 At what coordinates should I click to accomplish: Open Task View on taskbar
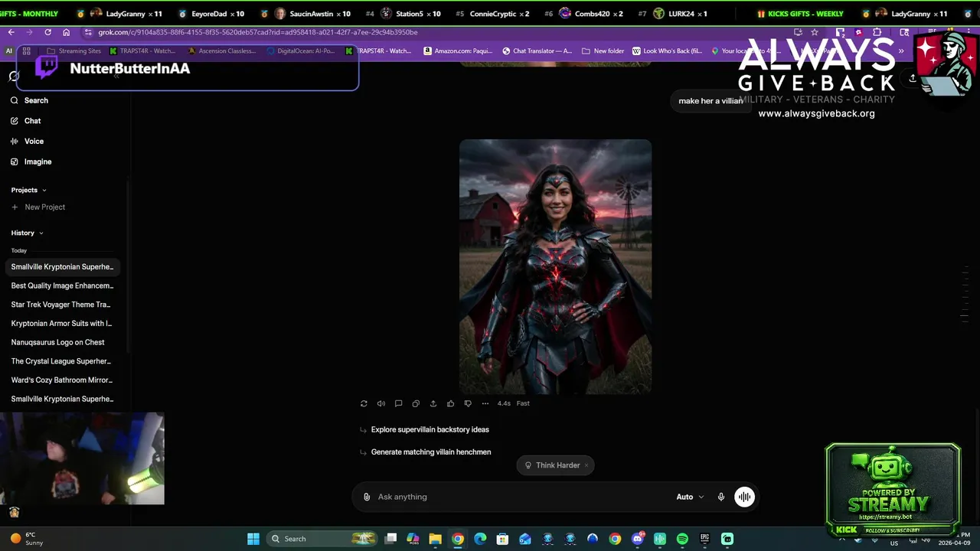[x=390, y=539]
